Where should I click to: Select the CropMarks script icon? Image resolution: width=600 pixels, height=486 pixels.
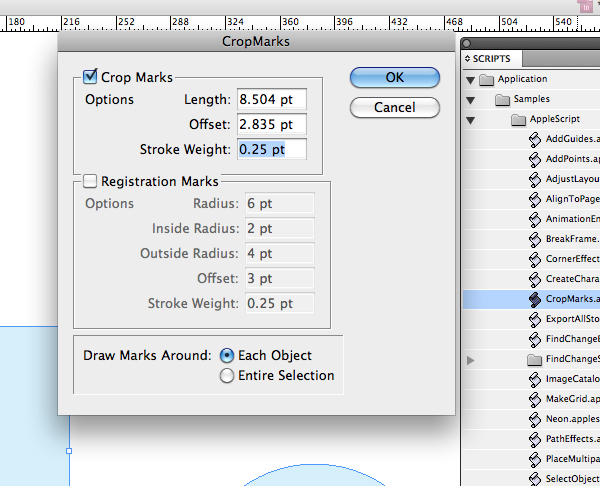(x=535, y=300)
